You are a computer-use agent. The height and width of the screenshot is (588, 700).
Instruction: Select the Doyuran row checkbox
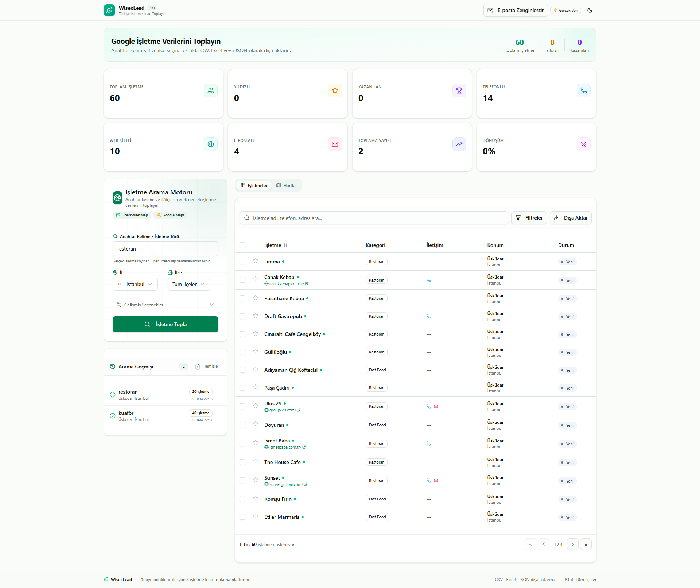point(242,425)
